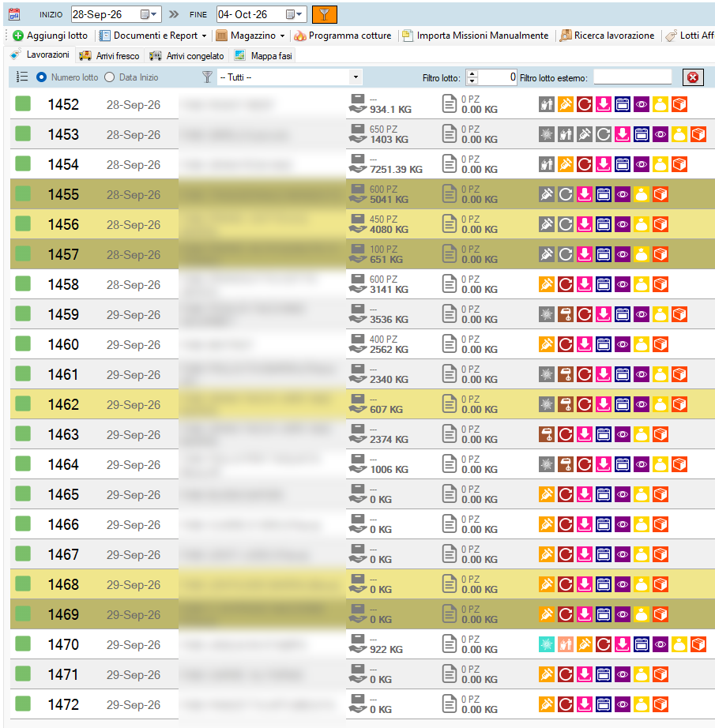Open the INIZIO date picker dropdown
715x728 pixels.
point(149,14)
